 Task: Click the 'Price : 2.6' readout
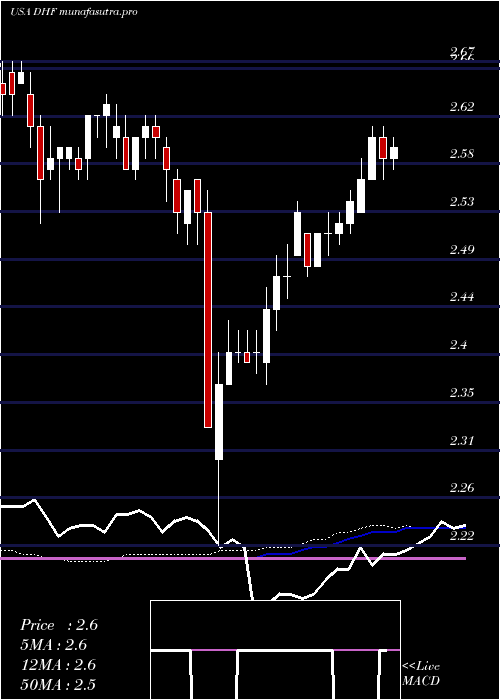pos(59,625)
